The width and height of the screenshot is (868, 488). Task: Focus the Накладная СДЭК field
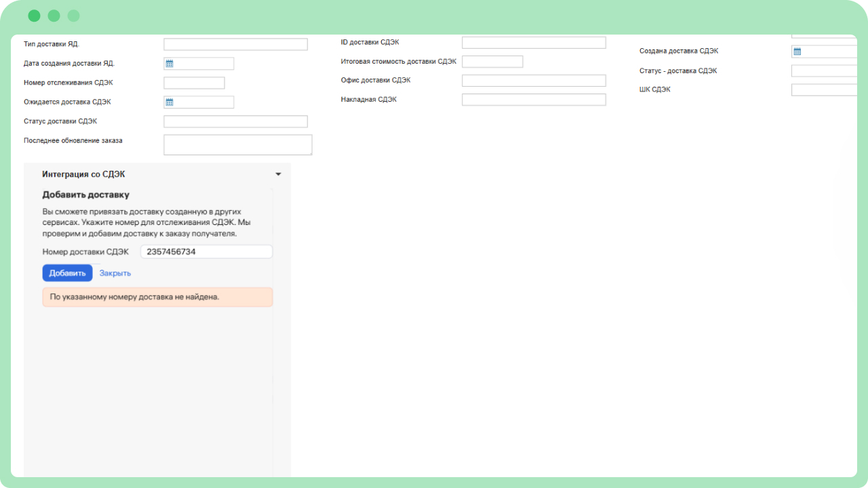coord(534,100)
